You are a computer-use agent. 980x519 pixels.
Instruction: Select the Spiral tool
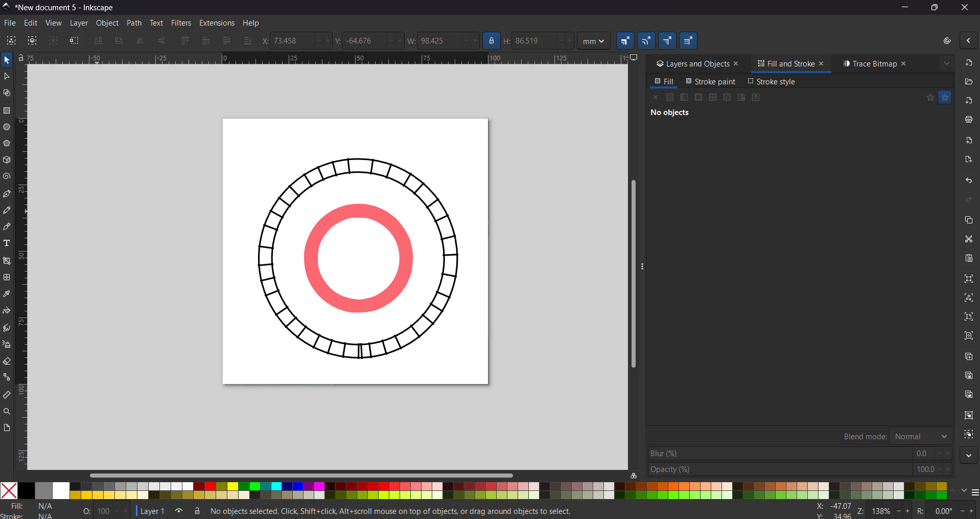7,176
